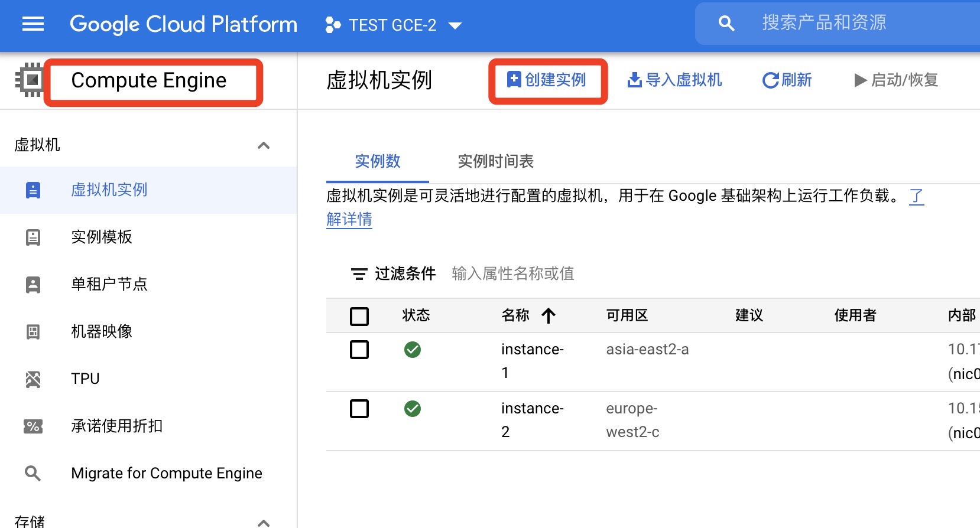This screenshot has height=528, width=980.
Task: Click the 使用者 column header
Action: pyautogui.click(x=855, y=315)
